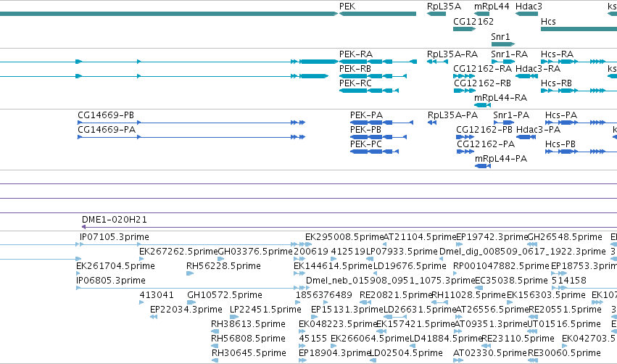Select the GH26548.5prime EST label
The image size is (617, 364).
pos(565,237)
